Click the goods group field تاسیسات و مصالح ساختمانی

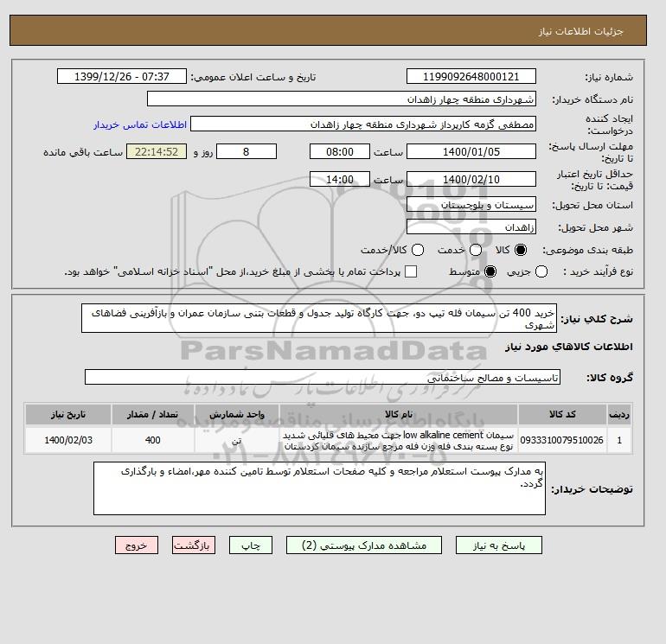[x=323, y=377]
